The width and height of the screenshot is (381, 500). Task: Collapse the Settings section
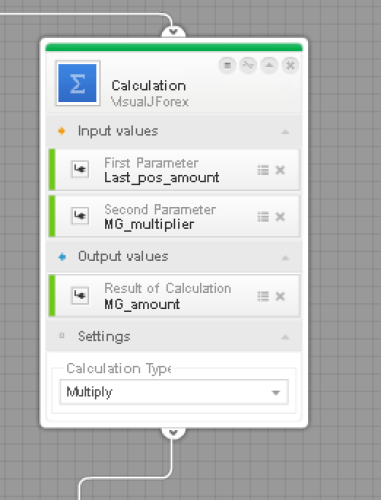click(285, 337)
